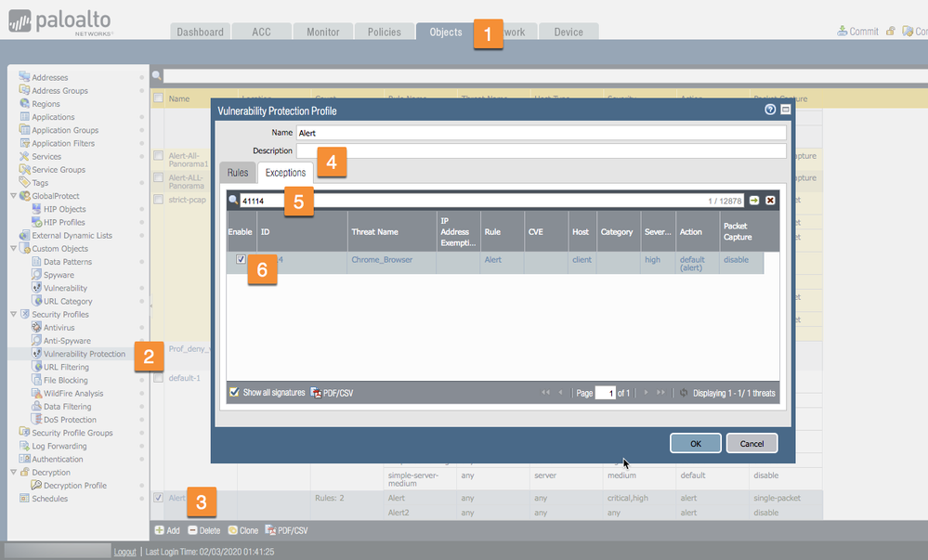928x560 pixels.
Task: Click the clear search X icon
Action: click(770, 200)
